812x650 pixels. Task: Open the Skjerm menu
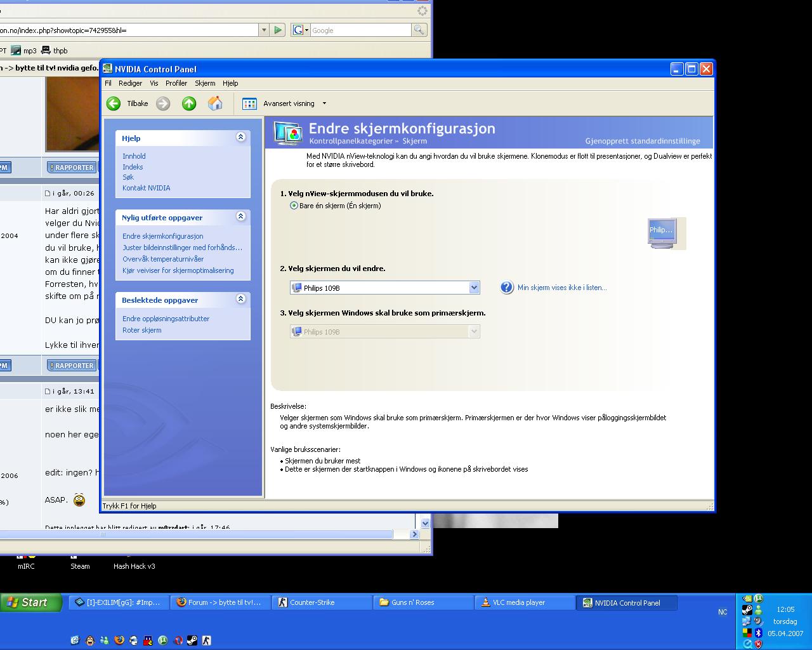pyautogui.click(x=205, y=83)
